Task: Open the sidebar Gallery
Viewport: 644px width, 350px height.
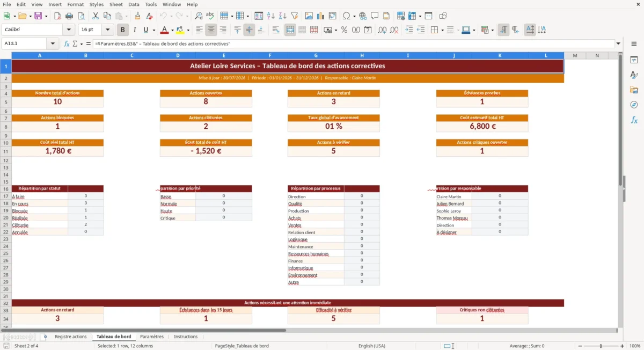Action: 634,90
